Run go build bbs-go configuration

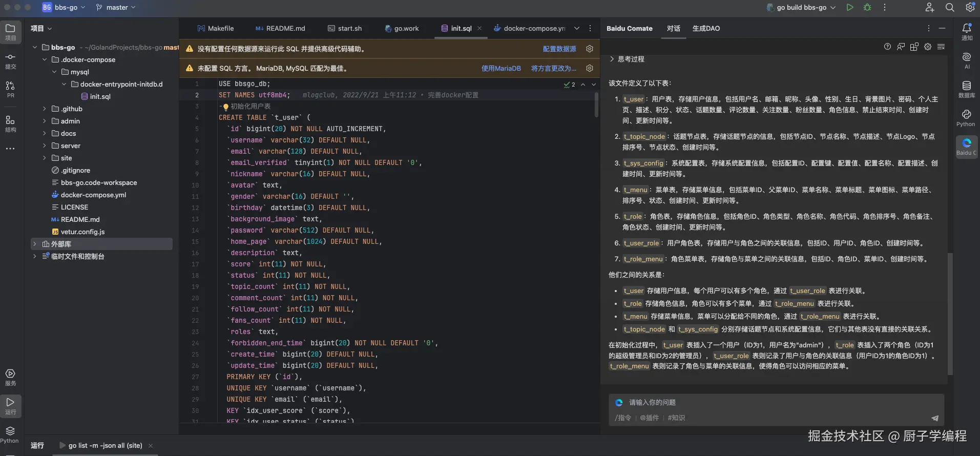tap(850, 7)
